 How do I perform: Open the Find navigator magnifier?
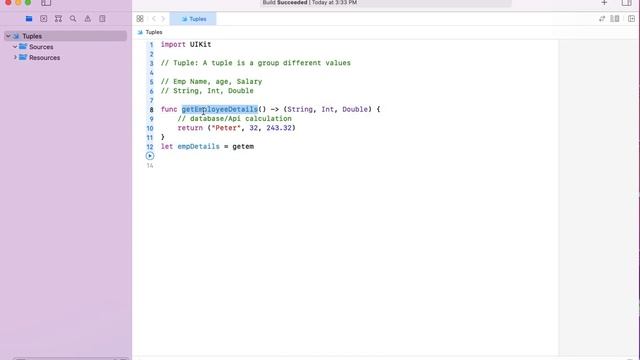click(73, 19)
